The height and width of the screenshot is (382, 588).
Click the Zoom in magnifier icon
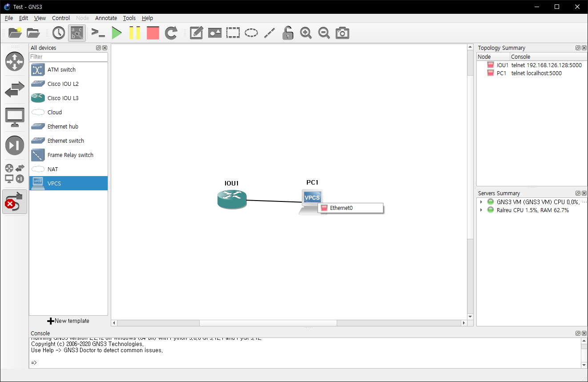[306, 33]
